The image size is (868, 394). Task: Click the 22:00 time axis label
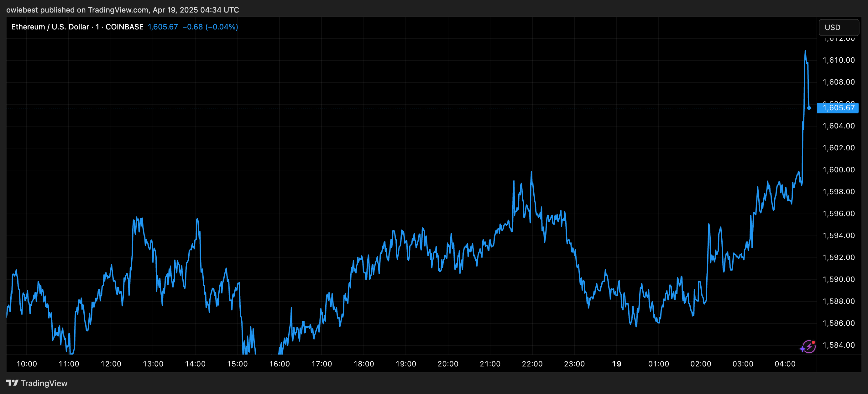coord(532,364)
